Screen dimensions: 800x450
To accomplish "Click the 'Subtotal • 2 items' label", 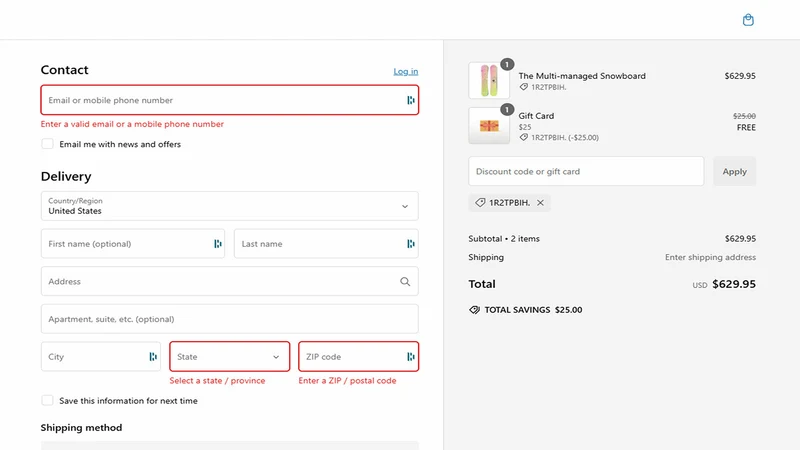I will tap(504, 239).
